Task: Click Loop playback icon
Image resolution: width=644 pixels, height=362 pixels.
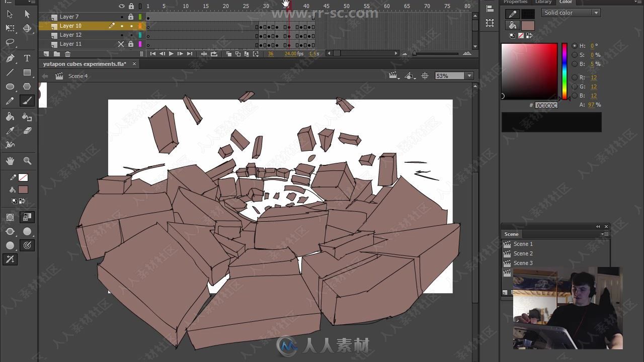Action: (214, 54)
